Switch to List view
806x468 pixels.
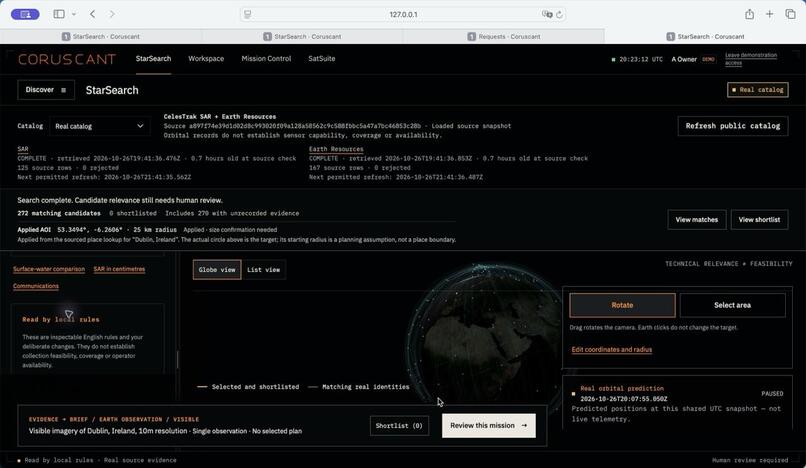(264, 269)
